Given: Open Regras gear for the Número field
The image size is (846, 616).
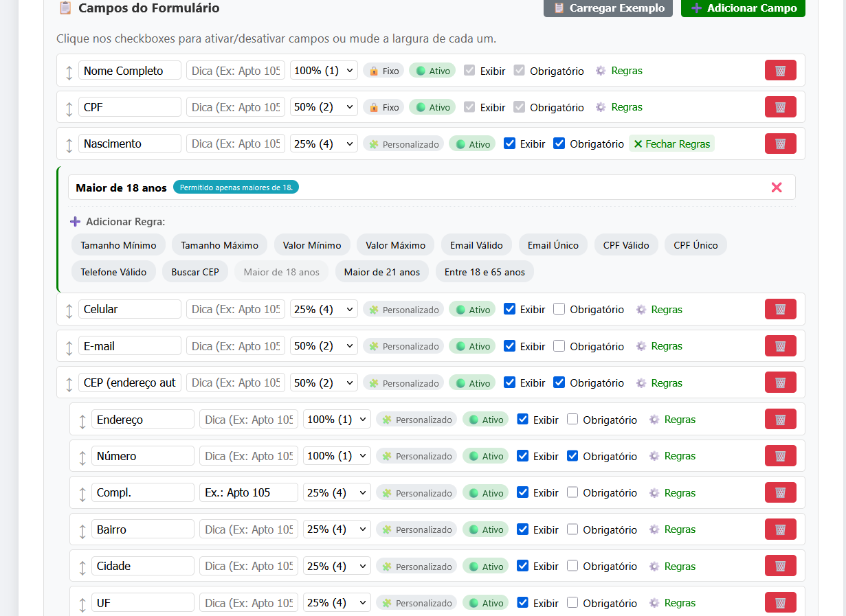Looking at the screenshot, I should (654, 456).
